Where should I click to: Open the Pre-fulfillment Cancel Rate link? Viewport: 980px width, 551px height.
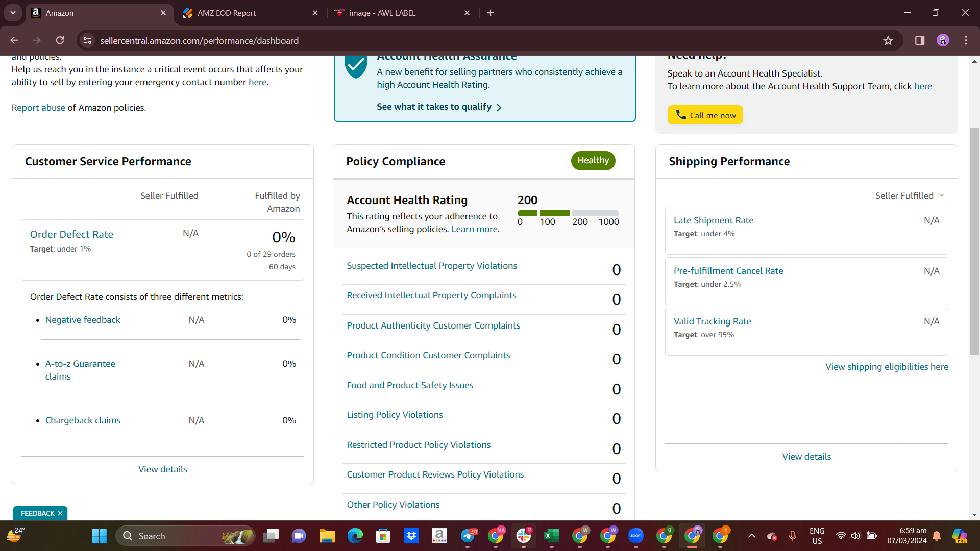click(728, 271)
